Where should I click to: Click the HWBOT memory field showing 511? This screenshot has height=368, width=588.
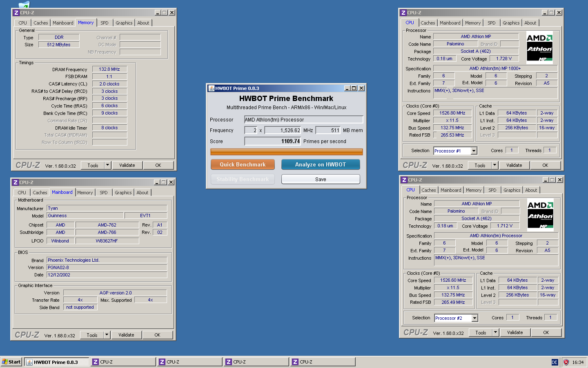pyautogui.click(x=328, y=130)
